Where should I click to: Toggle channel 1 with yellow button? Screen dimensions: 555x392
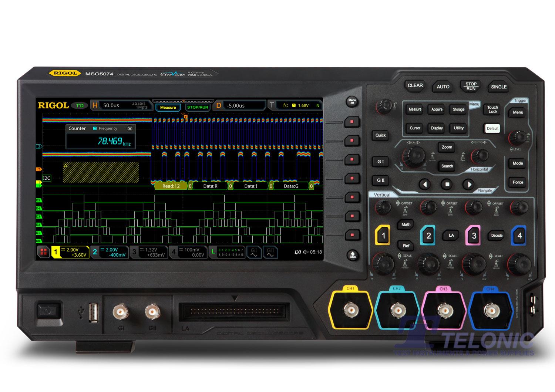(x=383, y=236)
